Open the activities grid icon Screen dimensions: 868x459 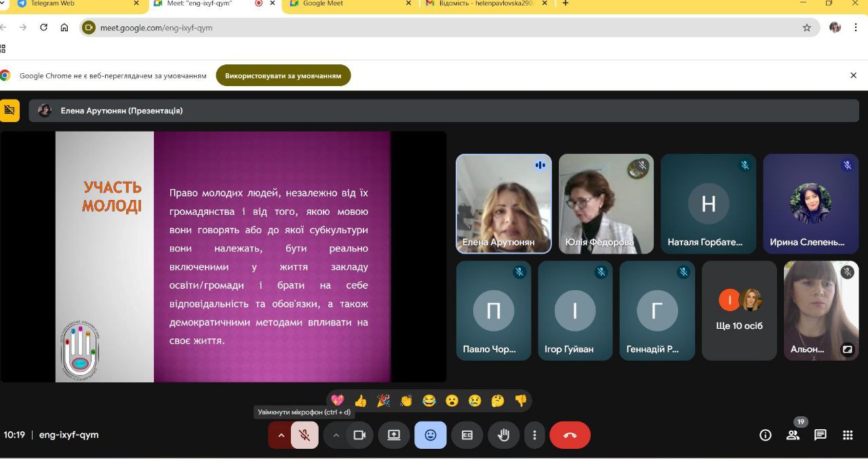tap(848, 435)
